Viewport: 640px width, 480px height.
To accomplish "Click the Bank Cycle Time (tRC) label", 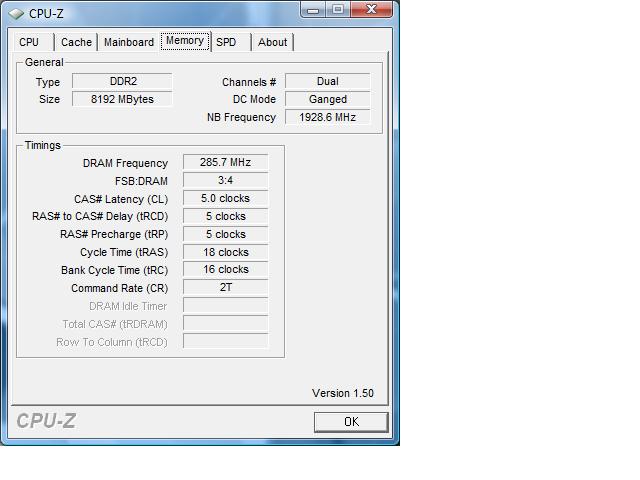I will [x=115, y=270].
